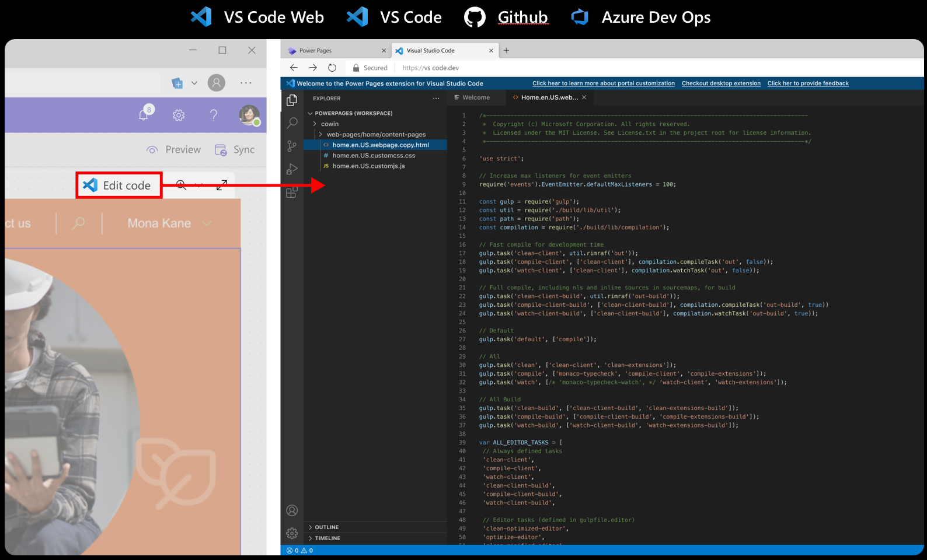The width and height of the screenshot is (927, 560).
Task: Click learn more about portal customization link
Action: [604, 83]
